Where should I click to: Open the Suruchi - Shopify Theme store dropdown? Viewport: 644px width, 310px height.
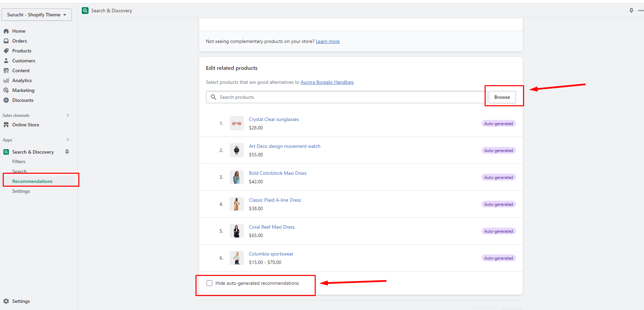[36, 15]
